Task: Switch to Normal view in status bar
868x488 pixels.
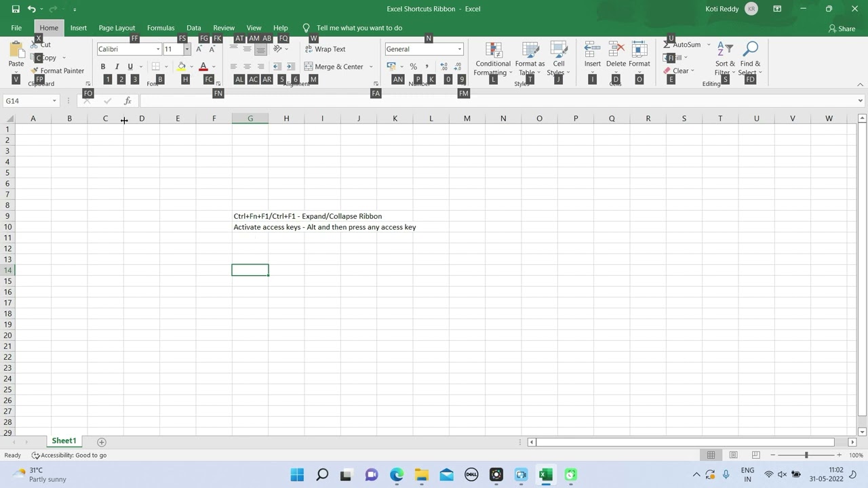Action: [x=711, y=455]
